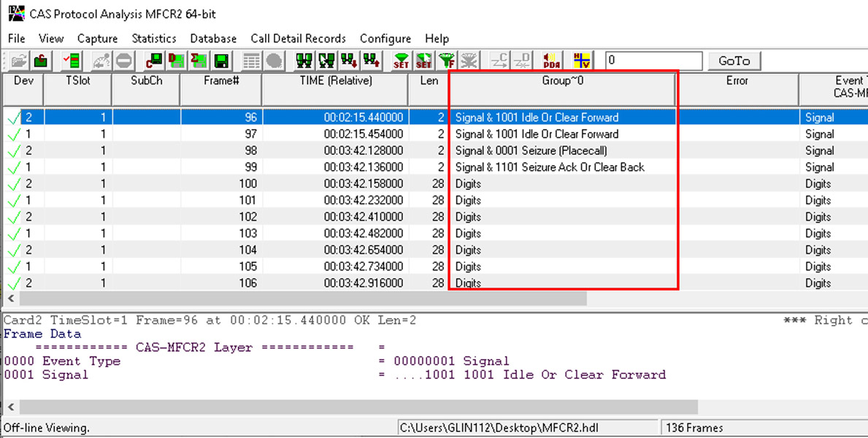The height and width of the screenshot is (438, 868).
Task: Open the Database menu
Action: pyautogui.click(x=213, y=39)
